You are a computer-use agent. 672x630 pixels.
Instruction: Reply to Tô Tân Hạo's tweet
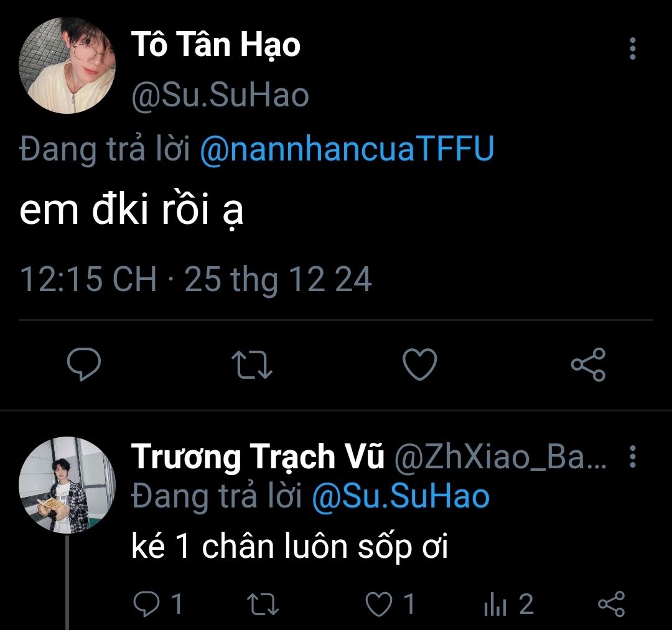tap(83, 364)
